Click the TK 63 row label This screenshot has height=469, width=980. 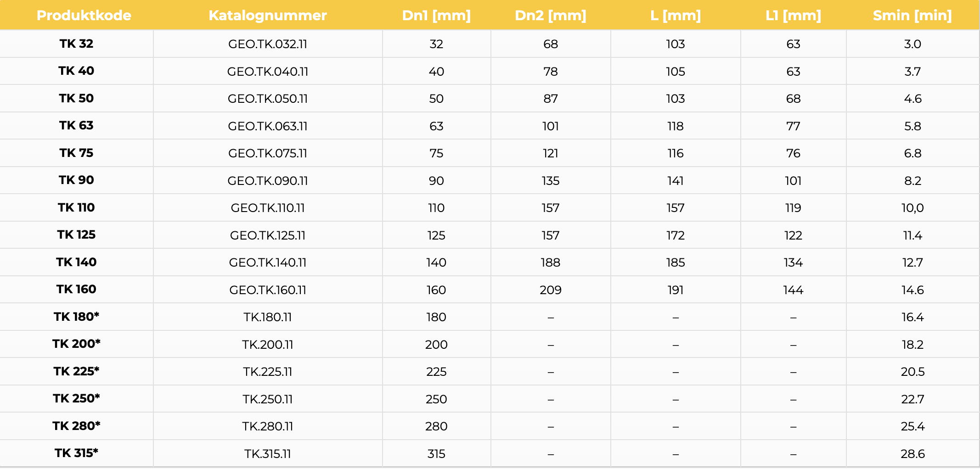[76, 126]
